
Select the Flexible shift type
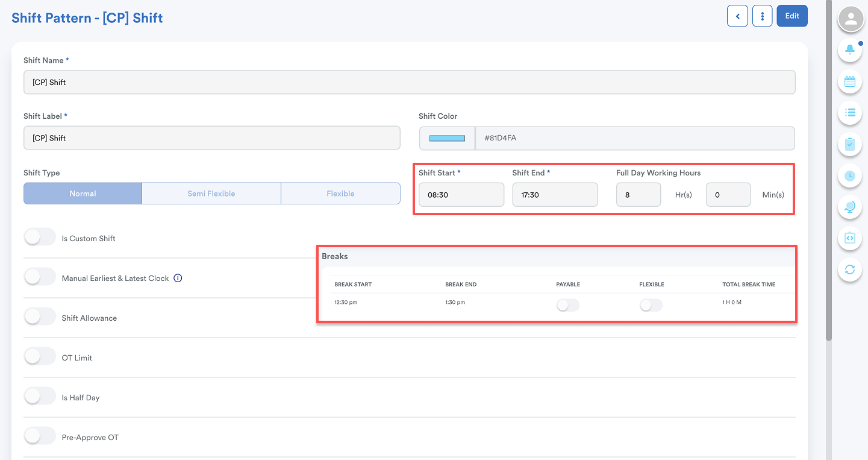click(341, 194)
